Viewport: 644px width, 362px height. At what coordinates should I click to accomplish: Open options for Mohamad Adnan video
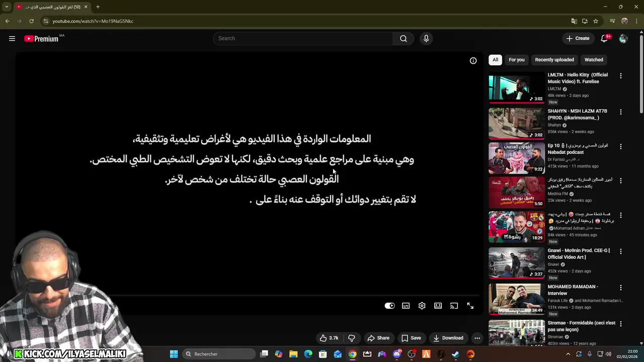pyautogui.click(x=620, y=215)
